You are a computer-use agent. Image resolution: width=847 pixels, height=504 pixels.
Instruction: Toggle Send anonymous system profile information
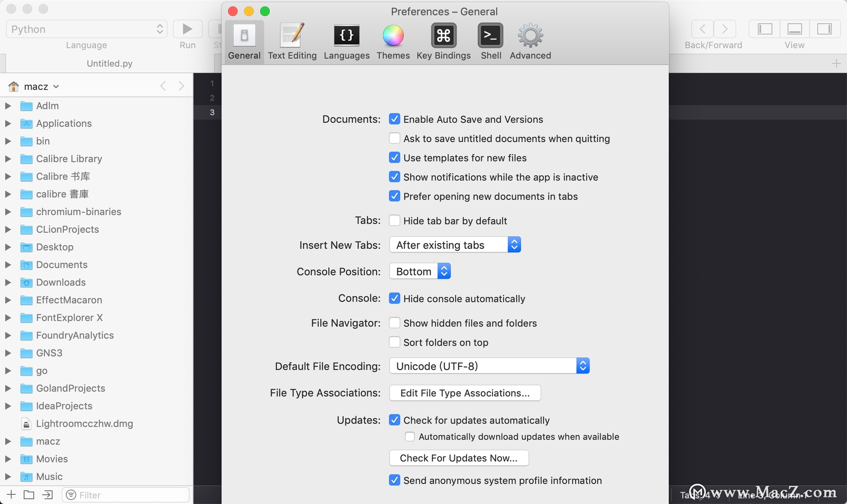[394, 480]
